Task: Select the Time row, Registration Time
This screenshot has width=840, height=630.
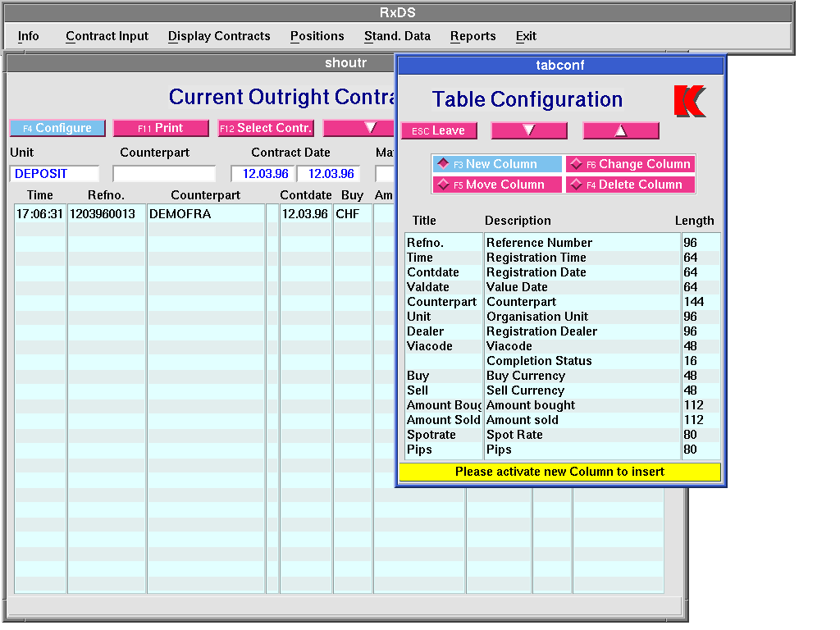Action: [x=563, y=258]
